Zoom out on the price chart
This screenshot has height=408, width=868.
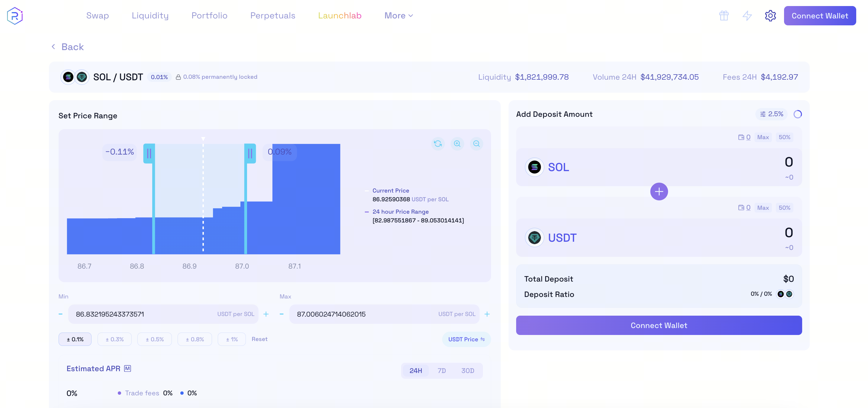pos(477,143)
